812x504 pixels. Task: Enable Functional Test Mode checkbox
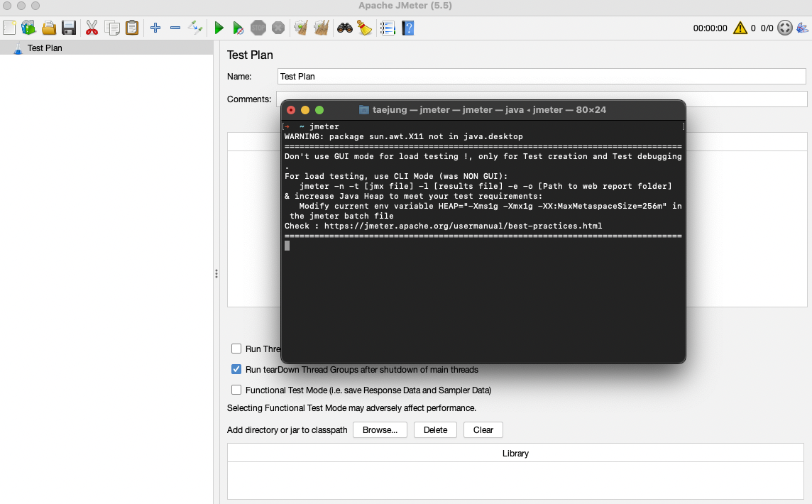236,390
